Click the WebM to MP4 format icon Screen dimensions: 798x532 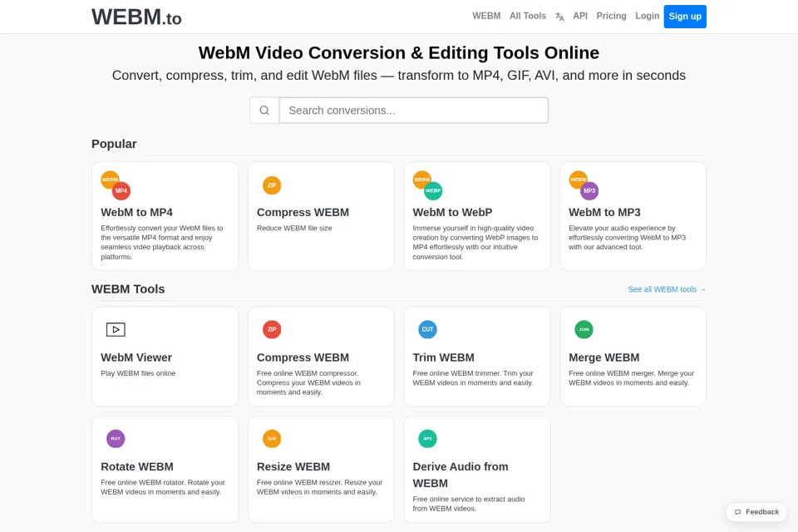[x=116, y=185]
